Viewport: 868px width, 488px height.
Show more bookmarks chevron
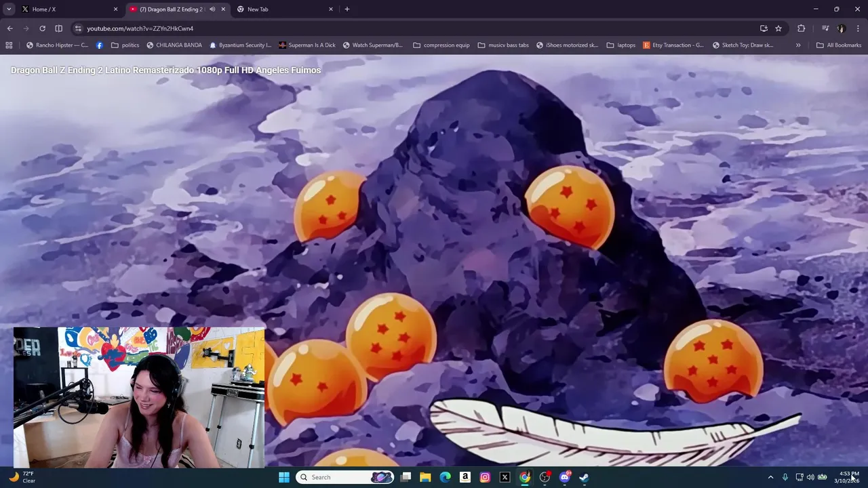pos(798,45)
